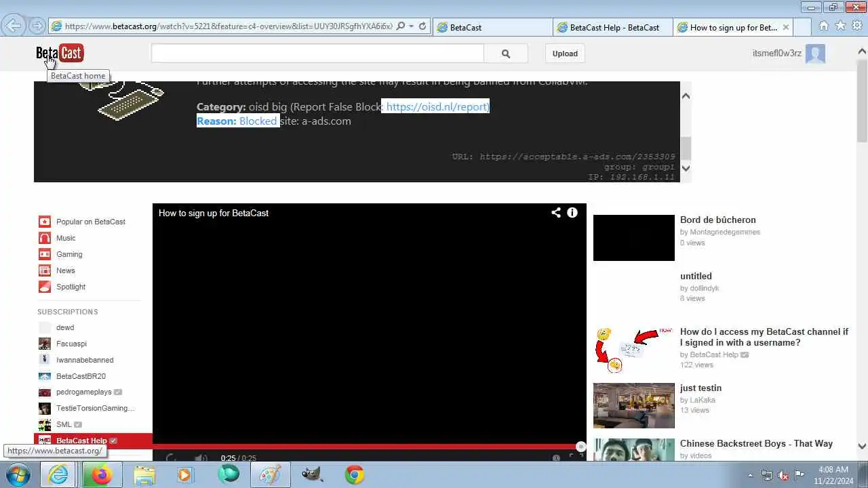Open the browser Tools gear icon
This screenshot has height=488, width=868.
857,26
